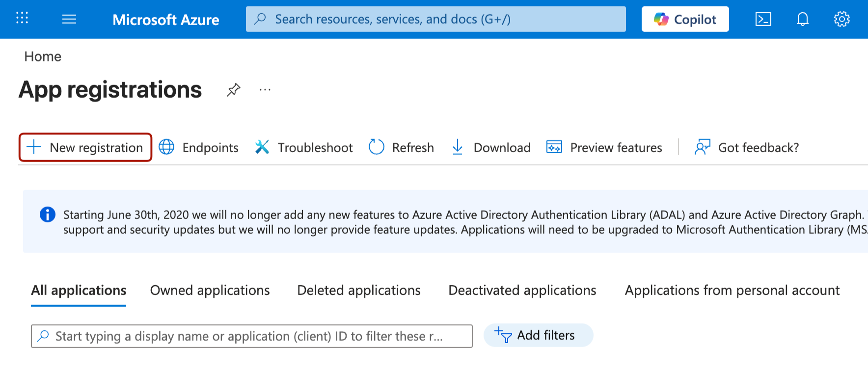Screen dimensions: 868x378
Task: Open the notifications bell
Action: (x=802, y=19)
